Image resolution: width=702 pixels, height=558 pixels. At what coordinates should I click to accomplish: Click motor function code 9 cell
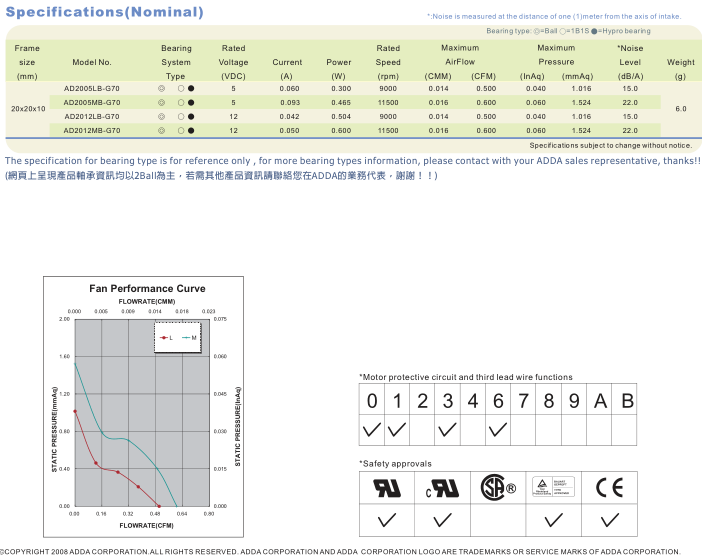click(574, 401)
